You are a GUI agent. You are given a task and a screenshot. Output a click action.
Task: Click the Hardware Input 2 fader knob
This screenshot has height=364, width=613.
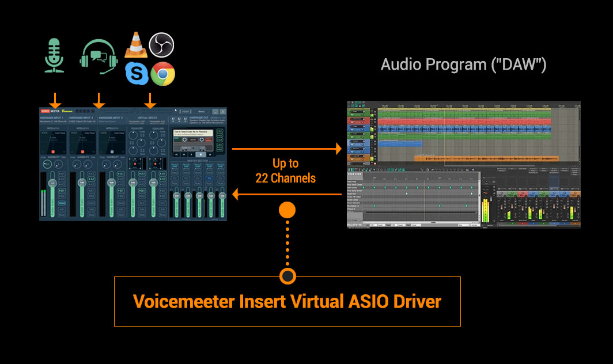[x=82, y=183]
